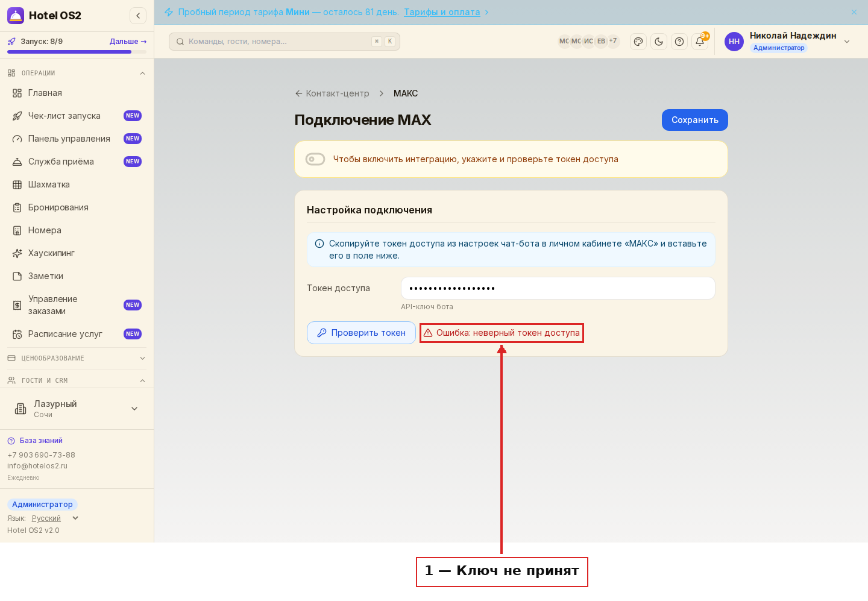The width and height of the screenshot is (868, 601).
Task: Open Бронирования menu item
Action: (77, 207)
